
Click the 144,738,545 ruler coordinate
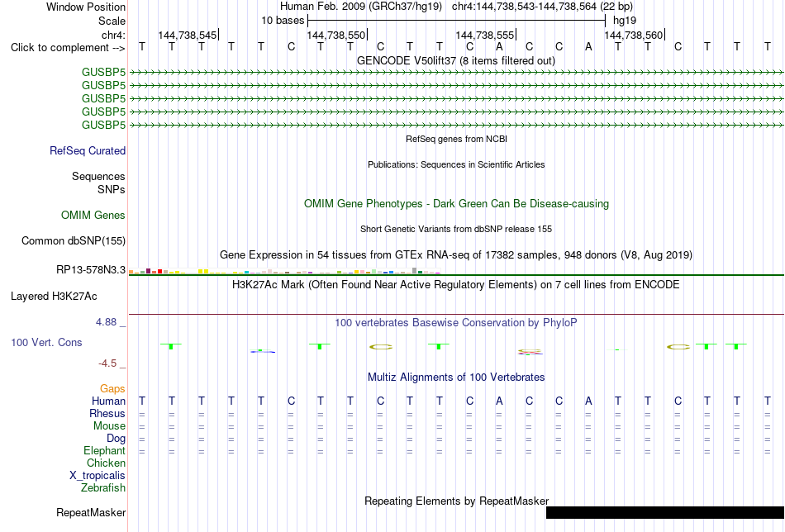coord(188,35)
